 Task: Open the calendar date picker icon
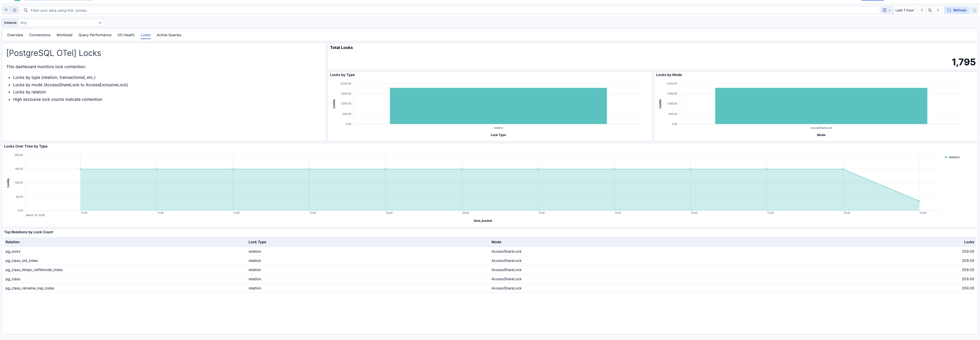click(x=885, y=10)
